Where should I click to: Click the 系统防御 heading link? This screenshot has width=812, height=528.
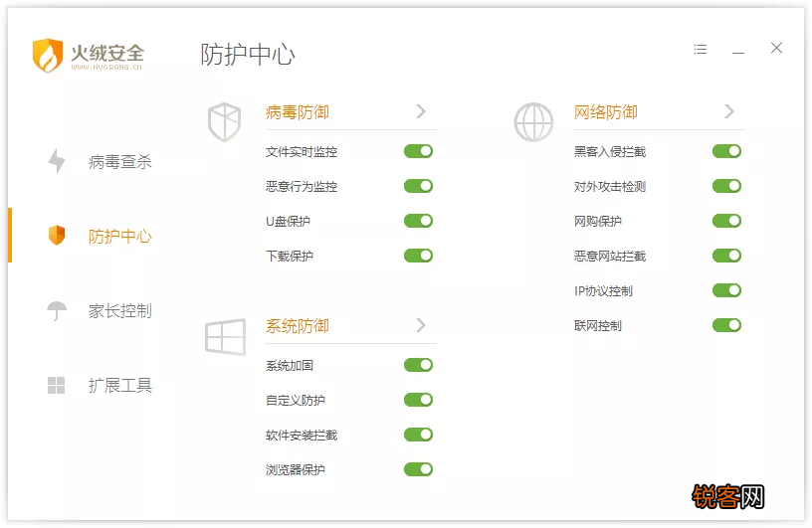tap(298, 325)
